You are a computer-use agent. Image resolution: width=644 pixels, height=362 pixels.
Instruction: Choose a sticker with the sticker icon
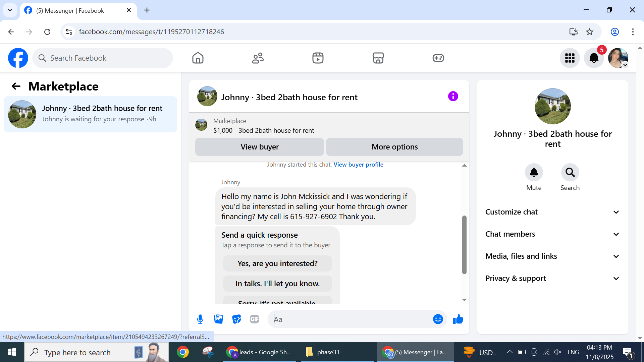(x=236, y=319)
